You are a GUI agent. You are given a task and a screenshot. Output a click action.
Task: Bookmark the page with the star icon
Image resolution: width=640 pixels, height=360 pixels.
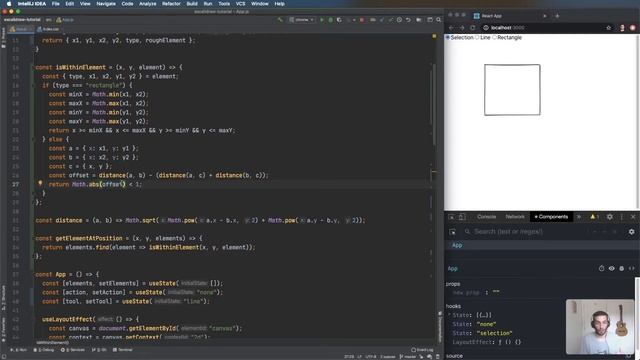pos(609,28)
